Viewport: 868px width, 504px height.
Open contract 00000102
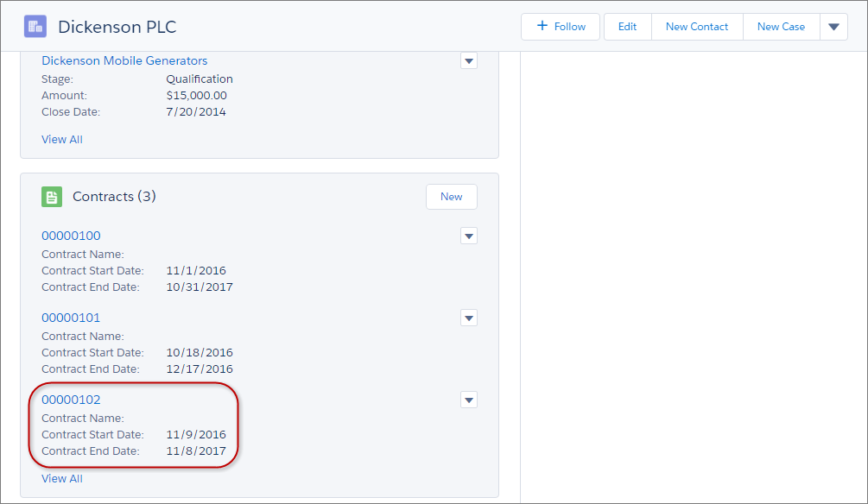point(71,400)
